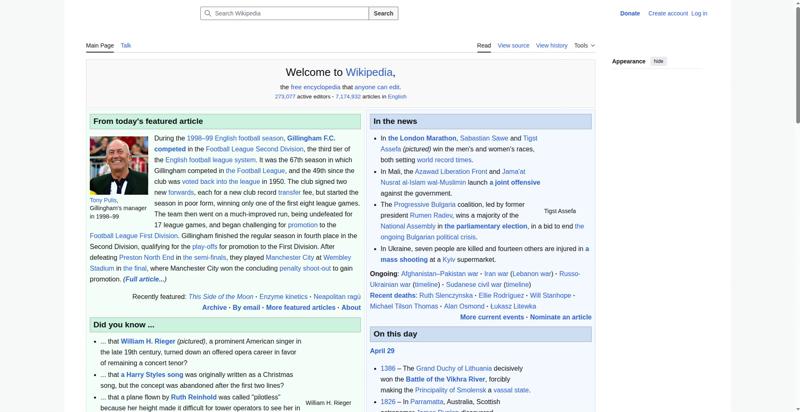Open More featured articles link
The height and width of the screenshot is (412, 800).
point(300,308)
